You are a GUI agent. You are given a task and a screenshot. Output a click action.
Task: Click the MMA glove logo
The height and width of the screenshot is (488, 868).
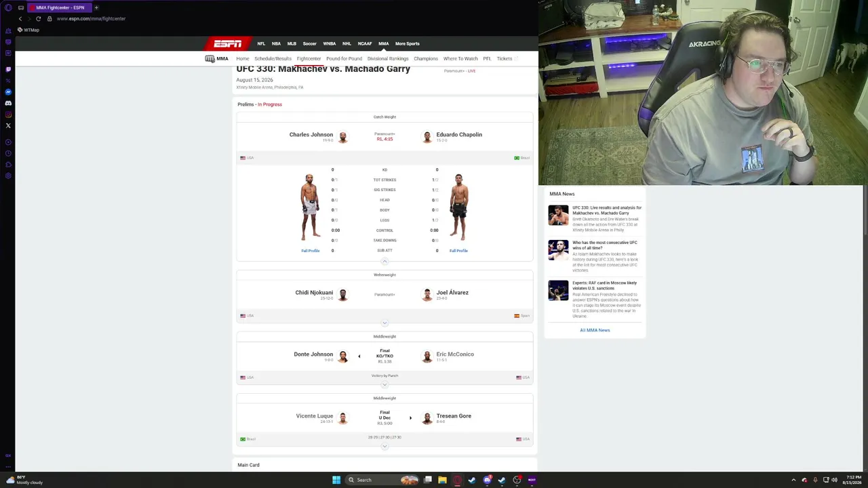(210, 59)
